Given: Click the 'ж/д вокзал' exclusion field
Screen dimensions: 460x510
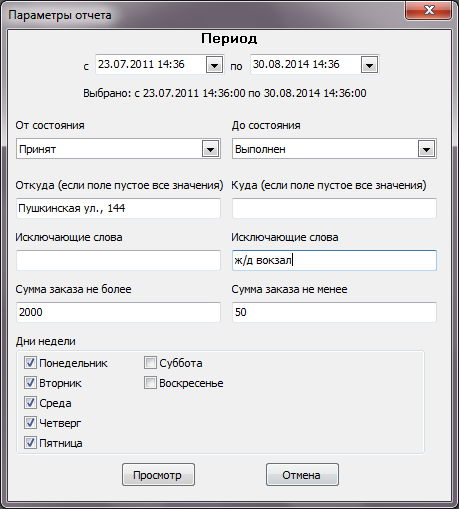Looking at the screenshot, I should pos(334,260).
